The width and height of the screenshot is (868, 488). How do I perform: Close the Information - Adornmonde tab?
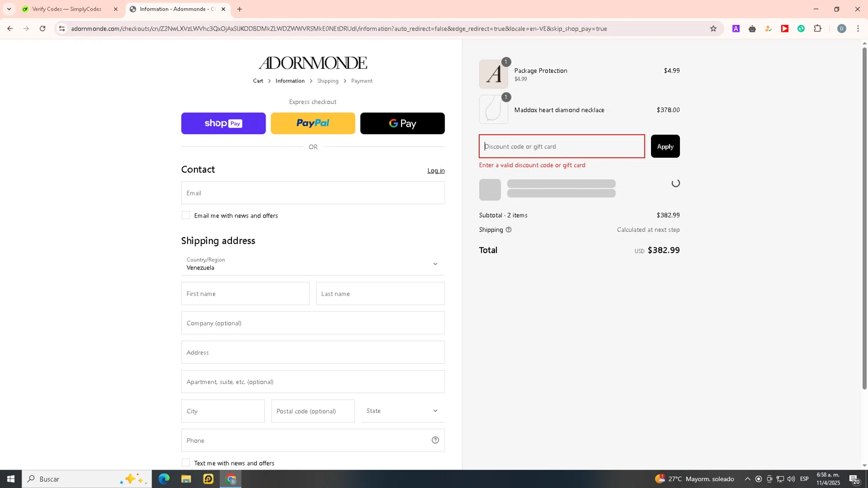pyautogui.click(x=223, y=9)
